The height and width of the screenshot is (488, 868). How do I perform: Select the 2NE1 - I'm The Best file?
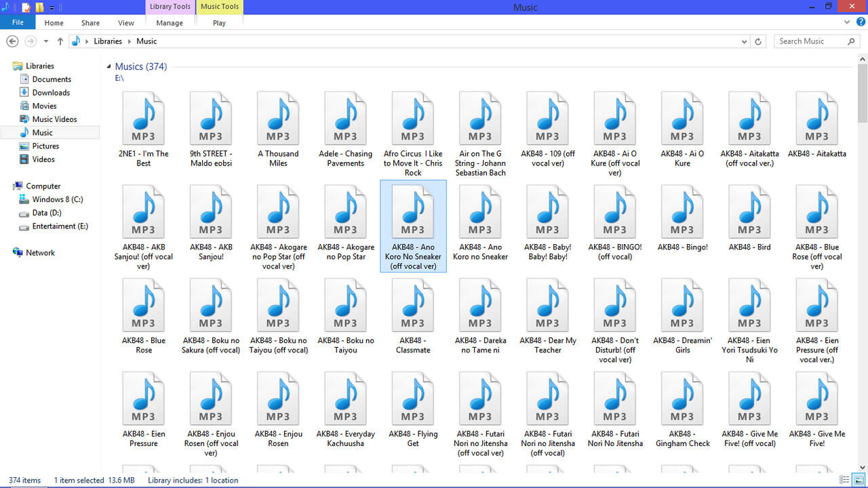[144, 129]
